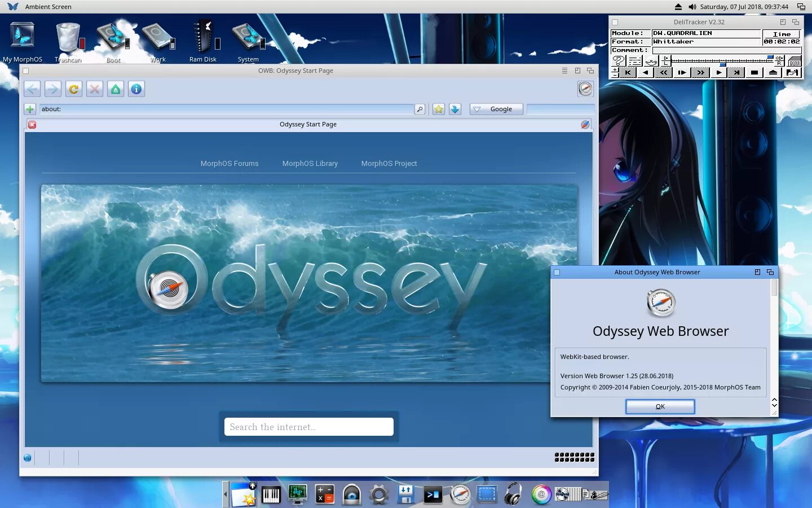Click the toolbar search field beside Google
The image size is (812, 508).
pyautogui.click(x=561, y=109)
